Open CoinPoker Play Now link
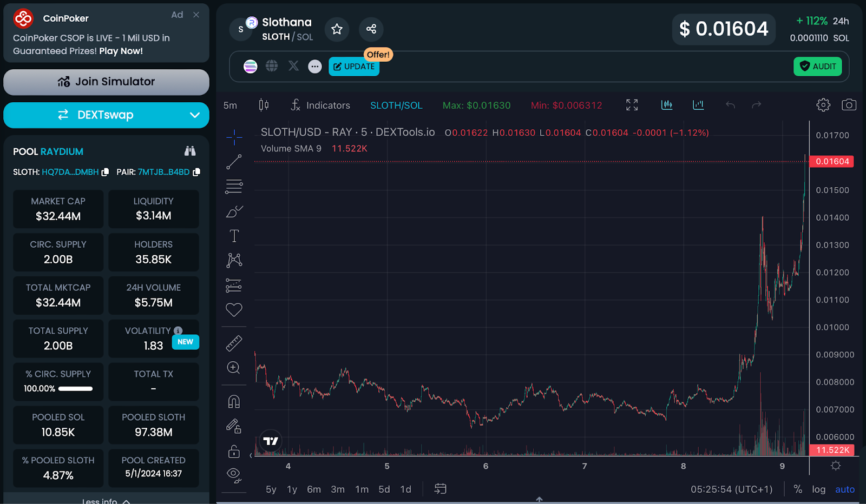This screenshot has height=504, width=866. pos(121,51)
